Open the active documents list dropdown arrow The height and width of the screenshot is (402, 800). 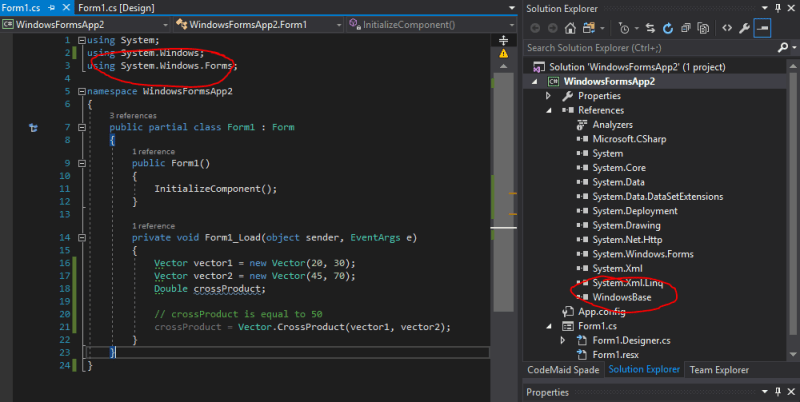(512, 8)
